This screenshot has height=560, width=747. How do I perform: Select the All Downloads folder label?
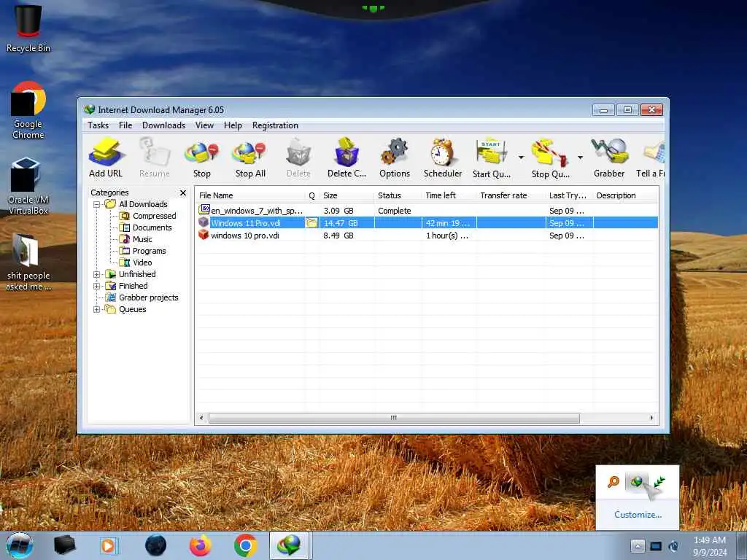tap(143, 204)
